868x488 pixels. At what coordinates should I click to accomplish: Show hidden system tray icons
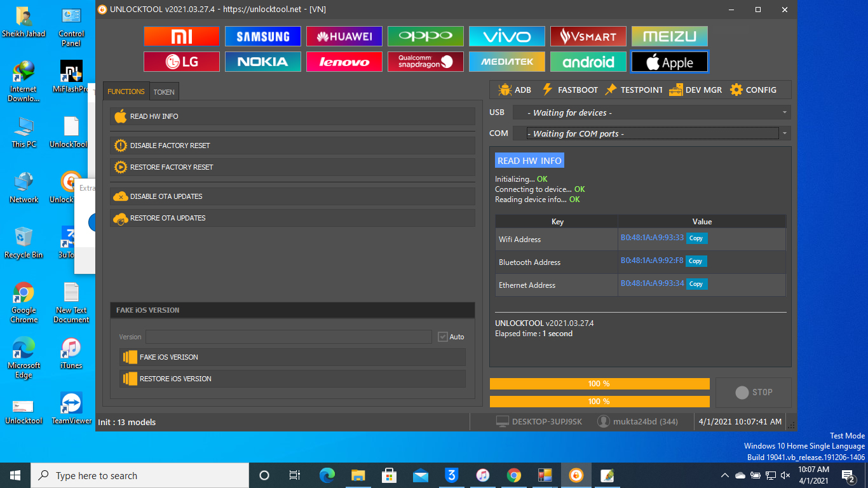(x=725, y=475)
